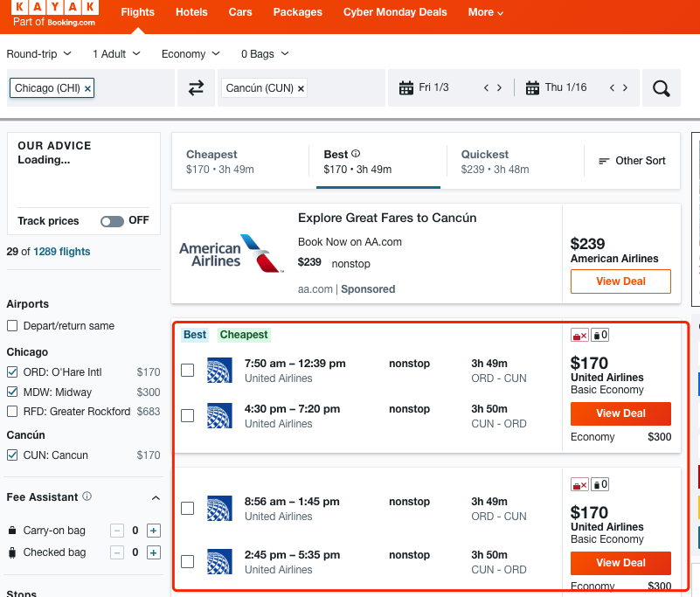Select the 4:30 pm – 7:20 pm flight checkbox
Viewport: 700px width, 597px height.
pos(188,416)
